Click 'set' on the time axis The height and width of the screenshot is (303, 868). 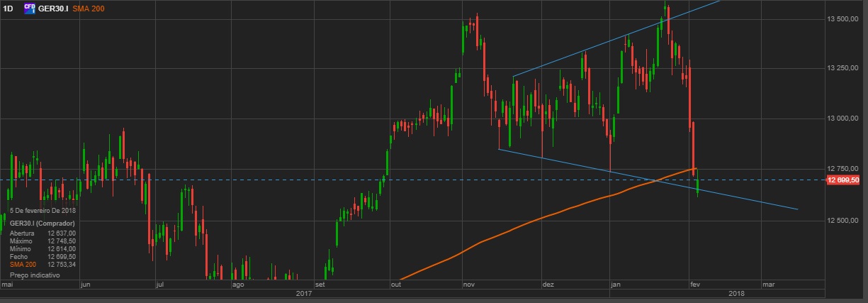pyautogui.click(x=320, y=284)
